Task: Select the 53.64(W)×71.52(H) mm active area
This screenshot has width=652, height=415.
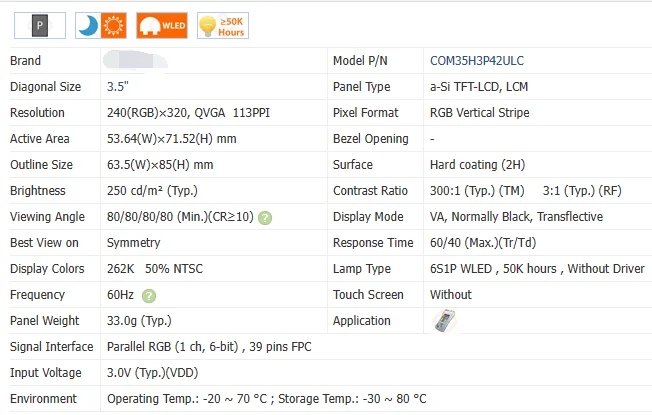Action: [x=171, y=139]
